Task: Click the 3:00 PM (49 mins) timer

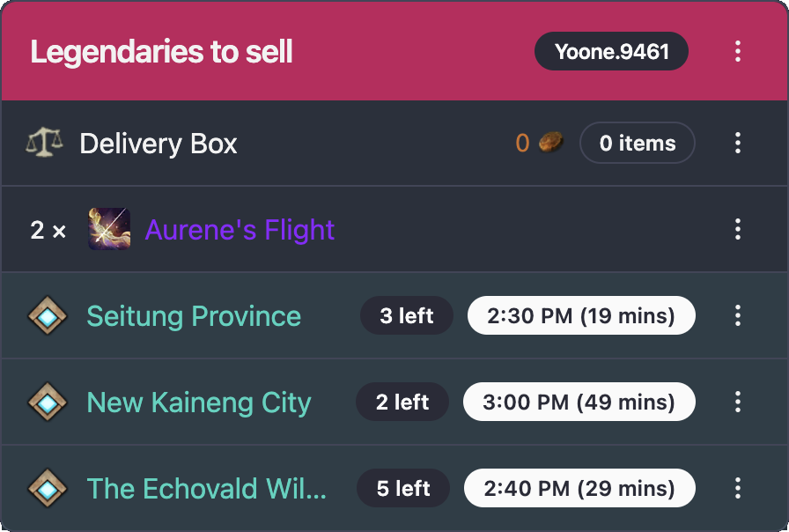Action: [579, 403]
